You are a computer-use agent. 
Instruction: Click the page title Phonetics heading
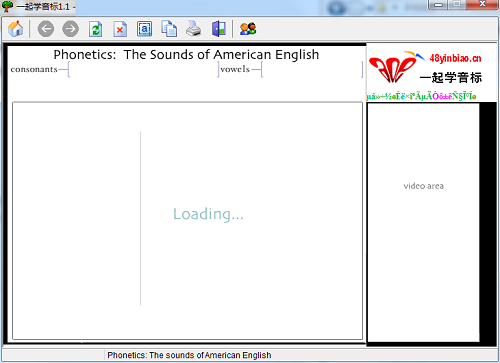click(x=186, y=54)
